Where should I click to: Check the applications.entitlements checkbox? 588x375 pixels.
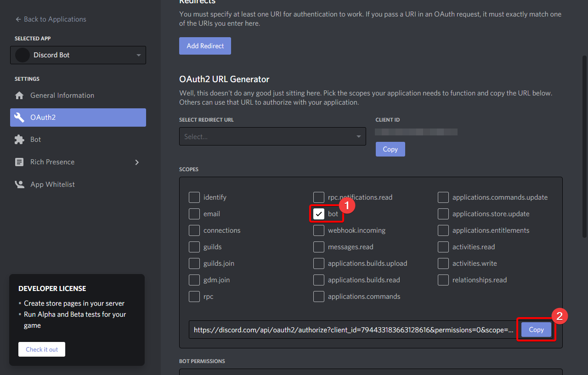(443, 230)
